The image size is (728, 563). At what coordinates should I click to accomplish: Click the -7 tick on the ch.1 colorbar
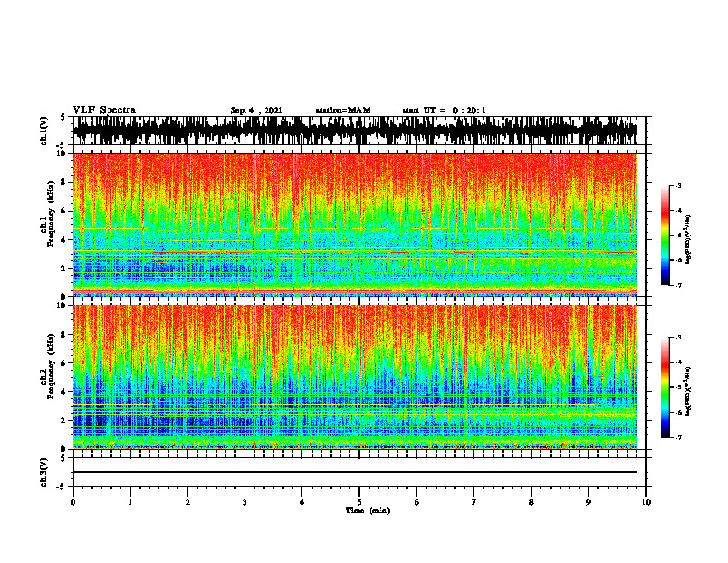pos(677,285)
